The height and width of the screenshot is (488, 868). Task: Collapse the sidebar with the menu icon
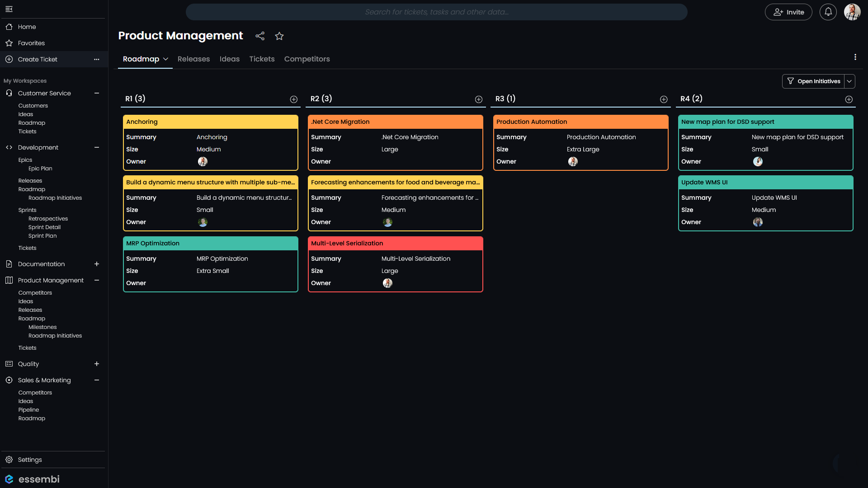point(9,9)
